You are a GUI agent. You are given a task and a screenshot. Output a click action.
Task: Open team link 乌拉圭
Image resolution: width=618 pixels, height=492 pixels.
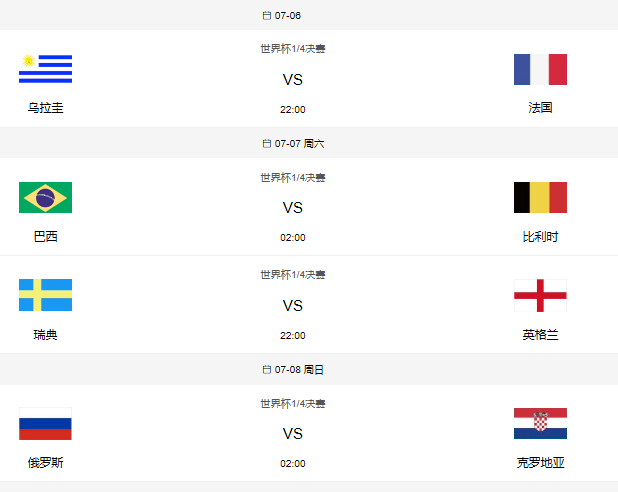pyautogui.click(x=45, y=108)
